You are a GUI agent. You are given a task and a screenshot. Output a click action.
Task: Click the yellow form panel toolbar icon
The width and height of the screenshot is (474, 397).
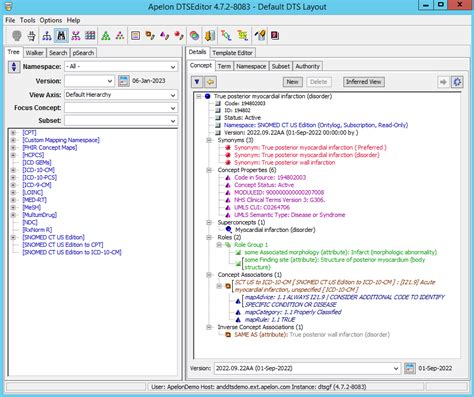135,35
